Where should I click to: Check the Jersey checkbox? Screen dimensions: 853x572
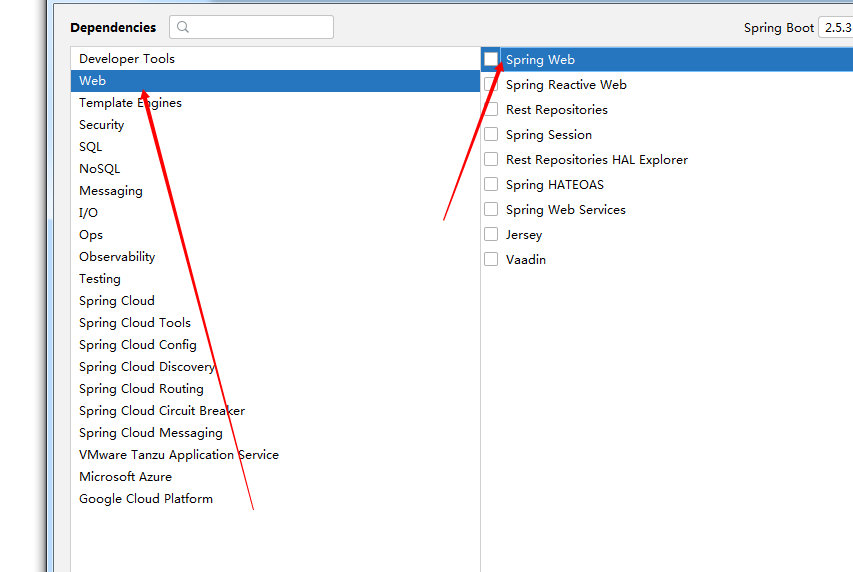[491, 235]
